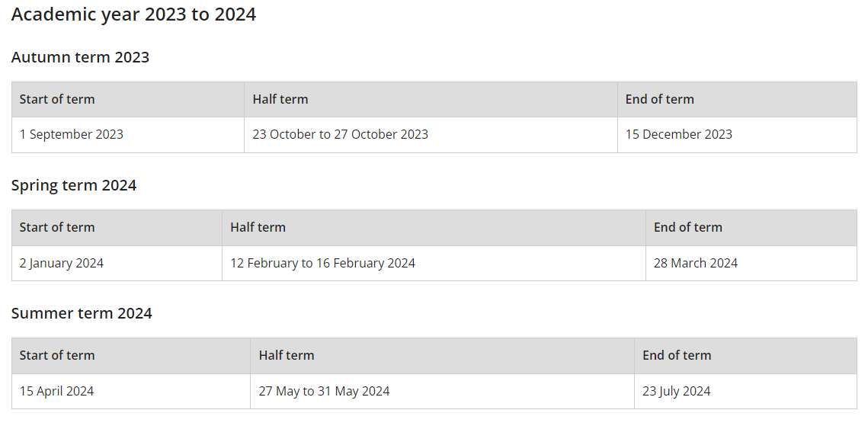Click the "Academic year 2023 to 2024" heading
Screen dimensions: 868x426
(133, 14)
